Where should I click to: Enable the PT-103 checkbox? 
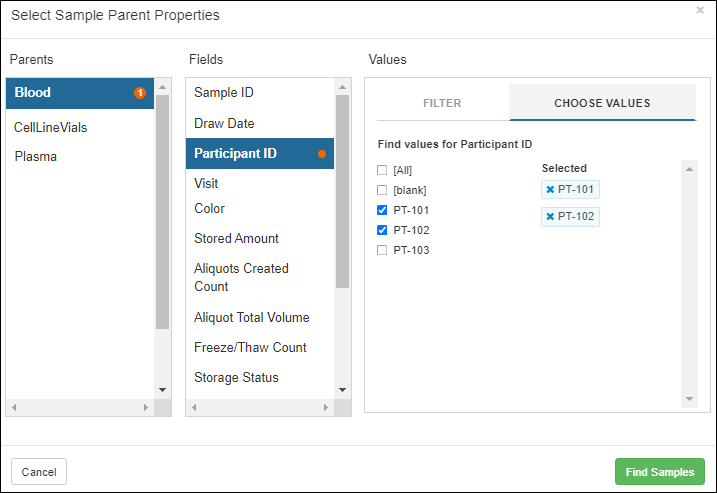coord(382,250)
